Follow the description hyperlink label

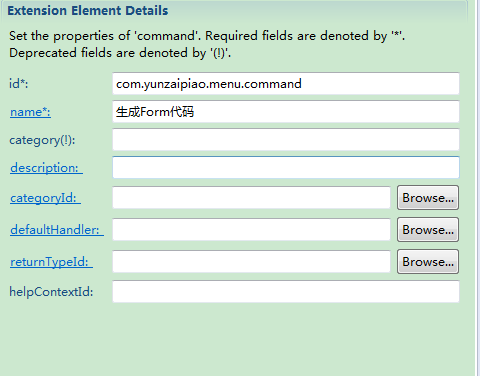pyautogui.click(x=46, y=168)
